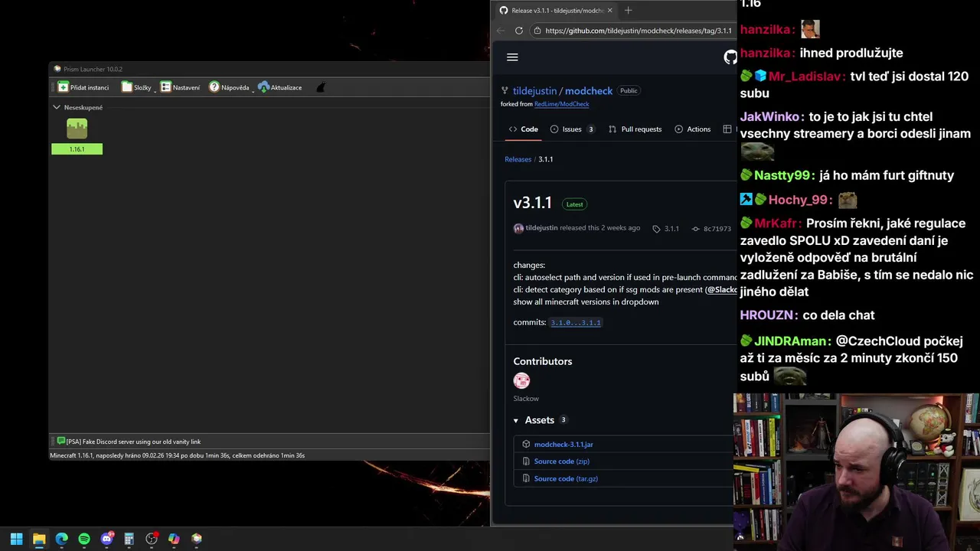Click the news speech-bubble icon in Prism status
This screenshot has width=980, height=551.
(x=61, y=442)
